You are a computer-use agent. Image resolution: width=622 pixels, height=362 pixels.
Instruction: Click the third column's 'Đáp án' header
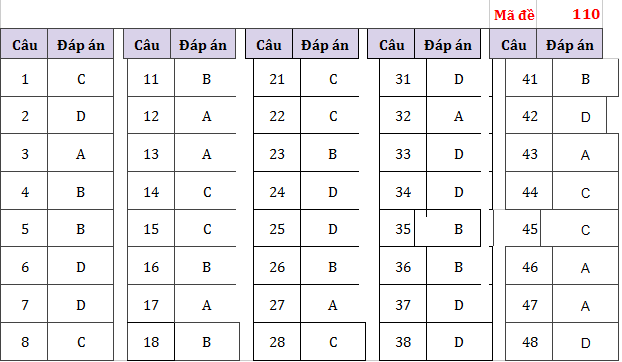tap(325, 44)
